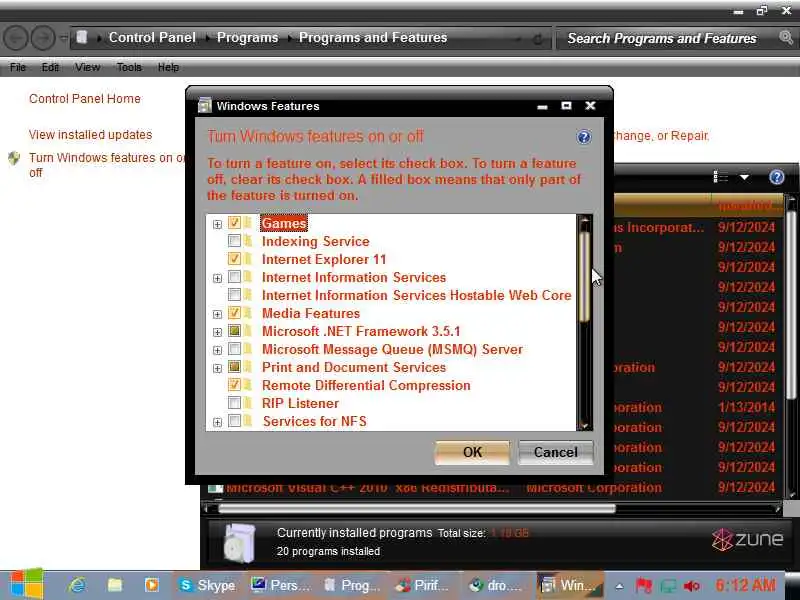Show hidden tray icons arrow
Screen dimensions: 800x600
pyautogui.click(x=619, y=586)
